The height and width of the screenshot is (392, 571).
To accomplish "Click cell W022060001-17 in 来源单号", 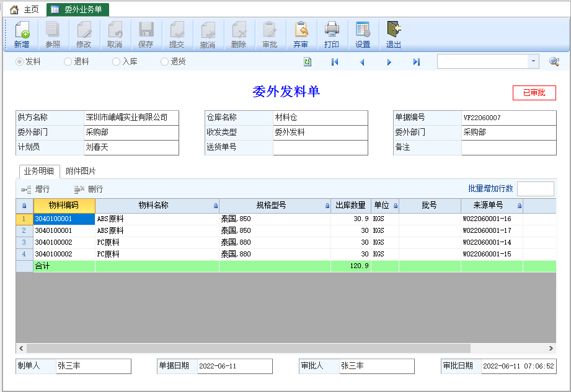I will click(x=492, y=230).
